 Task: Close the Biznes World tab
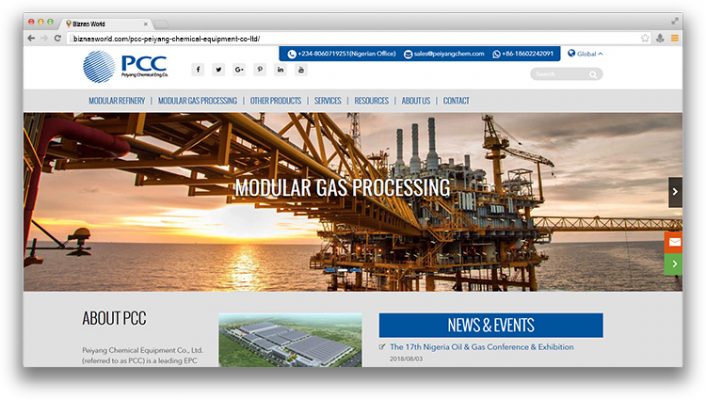(x=145, y=24)
